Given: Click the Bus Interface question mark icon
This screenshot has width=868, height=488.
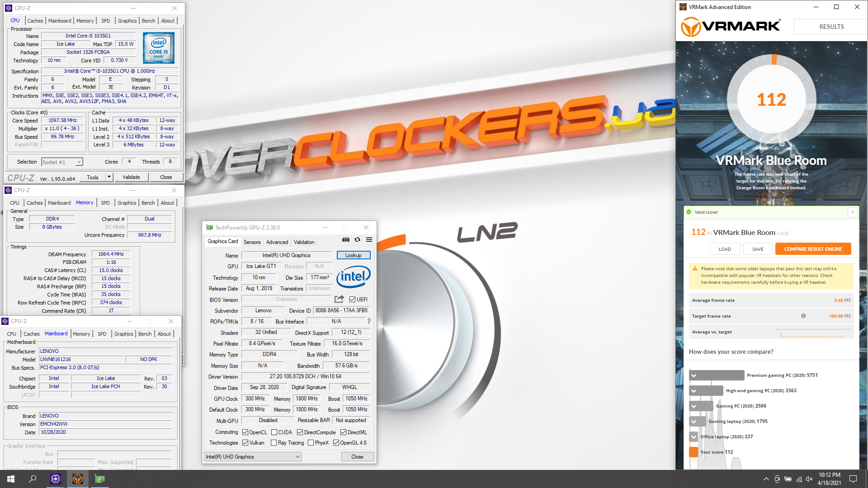Looking at the screenshot, I should (x=369, y=321).
